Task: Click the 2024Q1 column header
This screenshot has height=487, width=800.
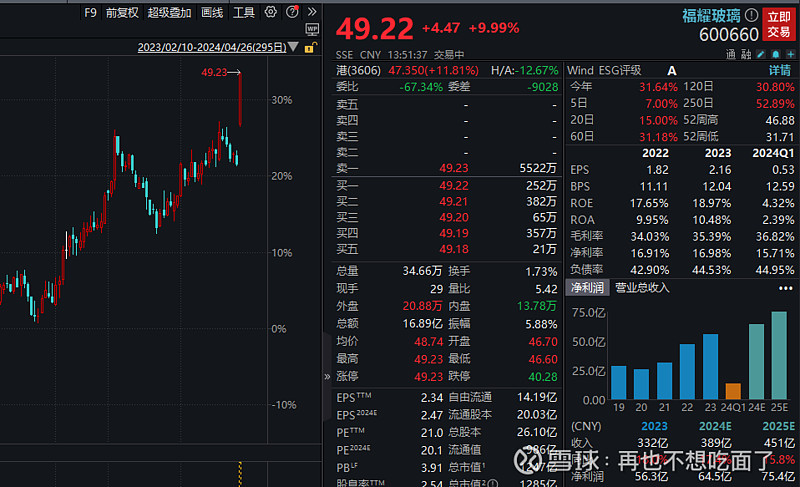Action: [x=773, y=153]
